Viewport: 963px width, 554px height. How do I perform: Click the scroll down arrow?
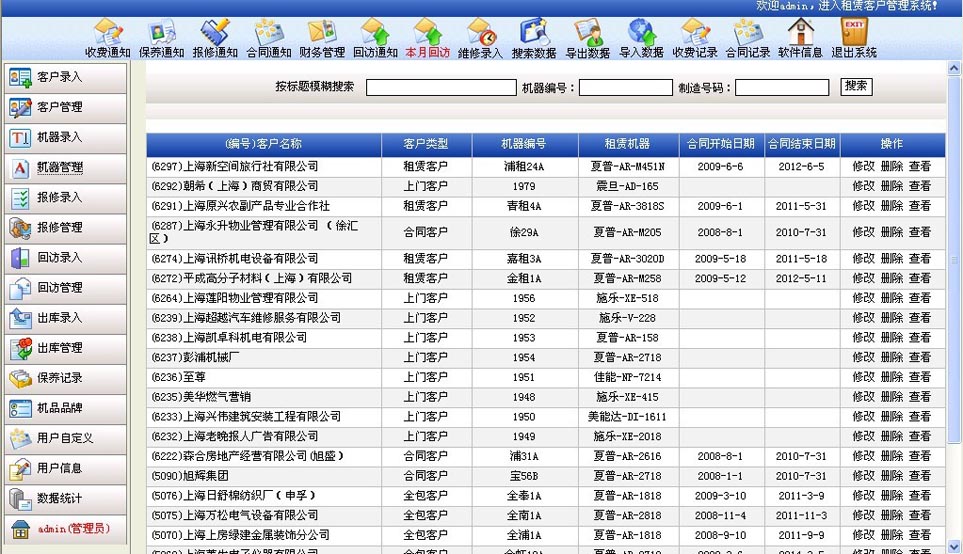(954, 546)
